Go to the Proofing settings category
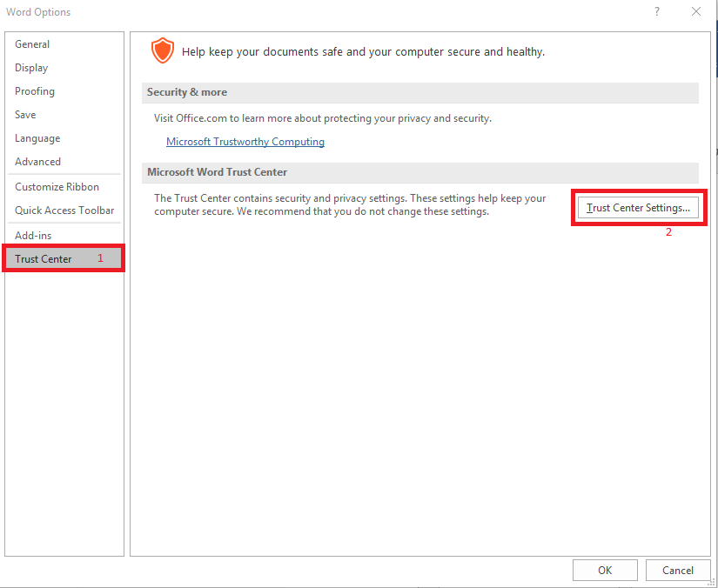This screenshot has height=588, width=718. [35, 91]
